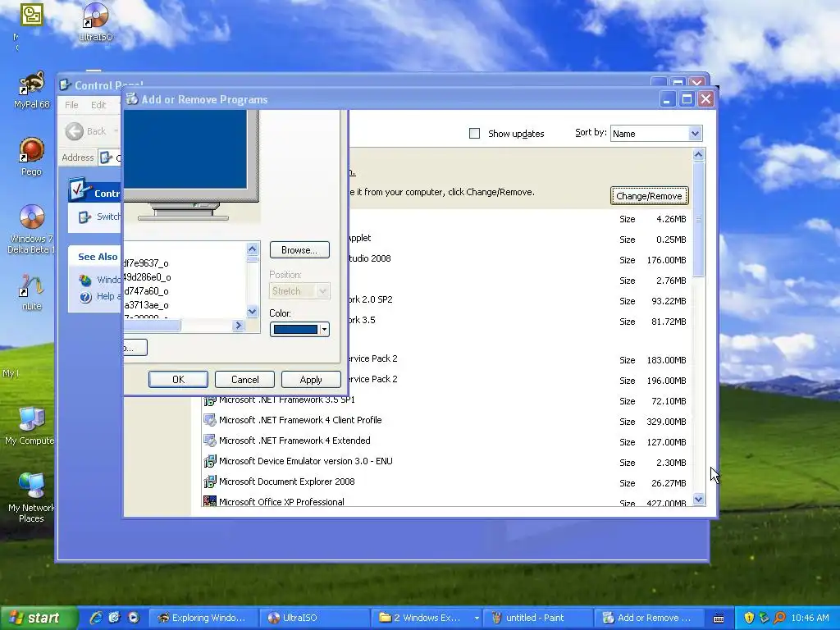Screen dimensions: 840x630
Task: Click the Switch link in Control Panel sidebar
Action: (x=109, y=217)
